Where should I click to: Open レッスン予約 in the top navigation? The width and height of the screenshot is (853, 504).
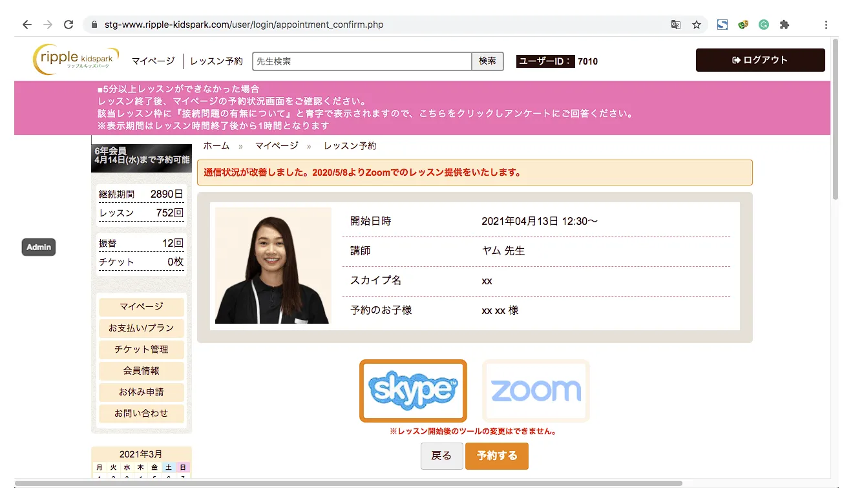(x=216, y=61)
